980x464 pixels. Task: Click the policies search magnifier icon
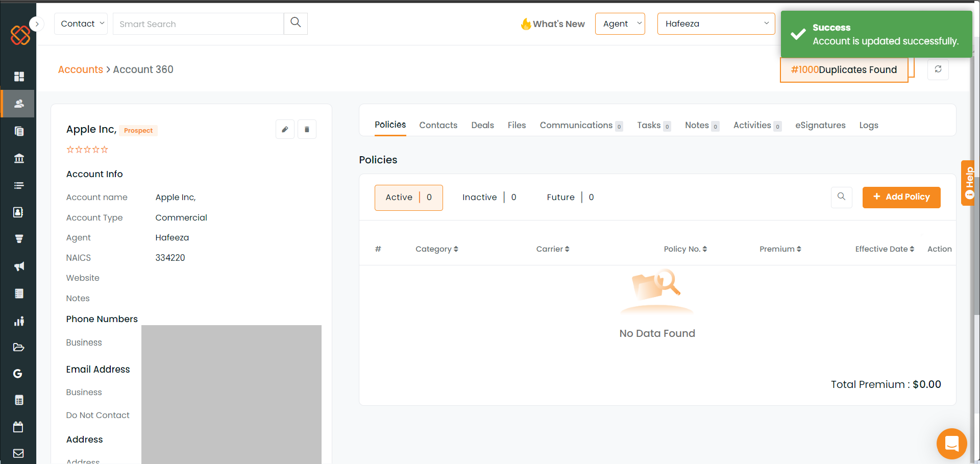tap(842, 197)
